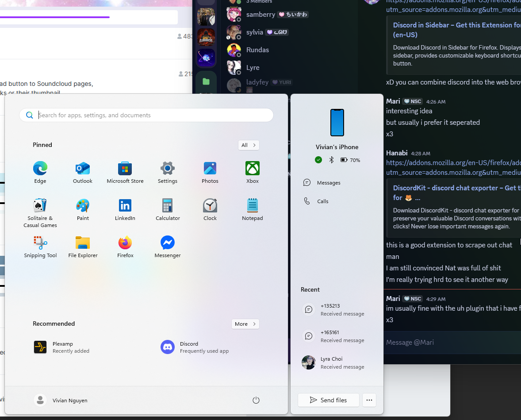Open the Vivian Nguyen user profile
This screenshot has height=420, width=521.
61,400
